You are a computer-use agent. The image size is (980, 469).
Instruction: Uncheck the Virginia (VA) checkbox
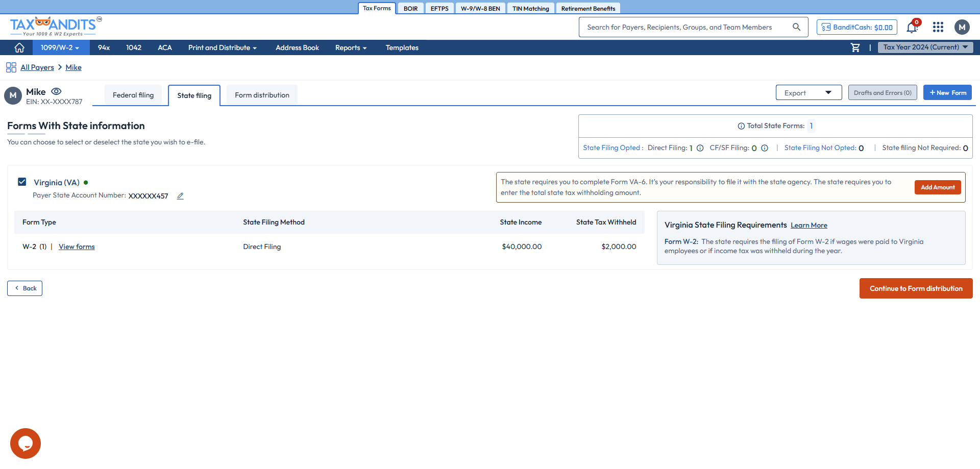point(22,182)
